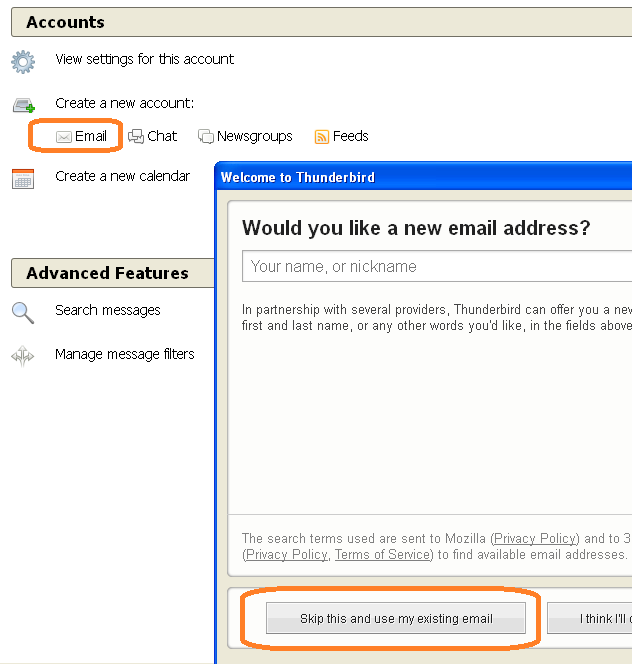Focus the 'Your name, or nickname' field
The image size is (632, 664).
point(436,266)
